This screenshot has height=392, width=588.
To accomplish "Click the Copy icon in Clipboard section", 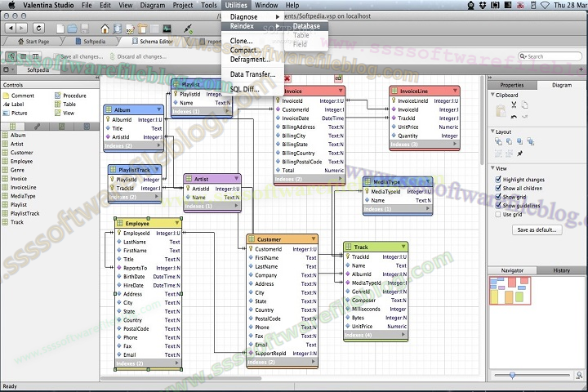I will pyautogui.click(x=524, y=105).
